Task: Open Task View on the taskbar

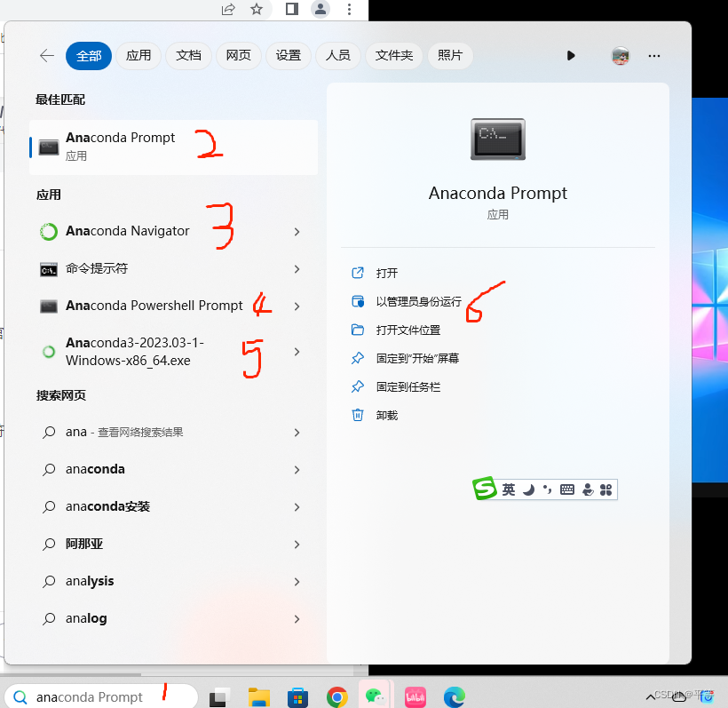Action: [x=219, y=696]
